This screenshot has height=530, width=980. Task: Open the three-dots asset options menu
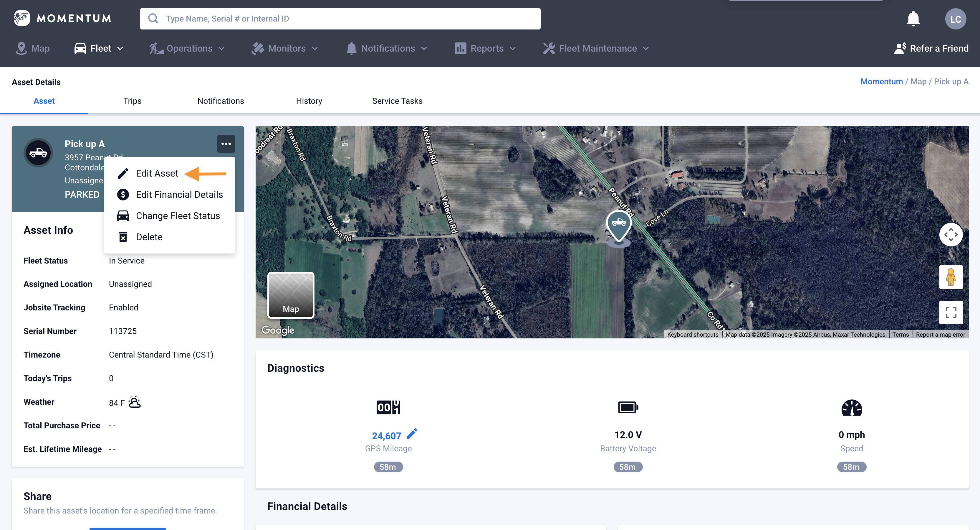pos(226,144)
